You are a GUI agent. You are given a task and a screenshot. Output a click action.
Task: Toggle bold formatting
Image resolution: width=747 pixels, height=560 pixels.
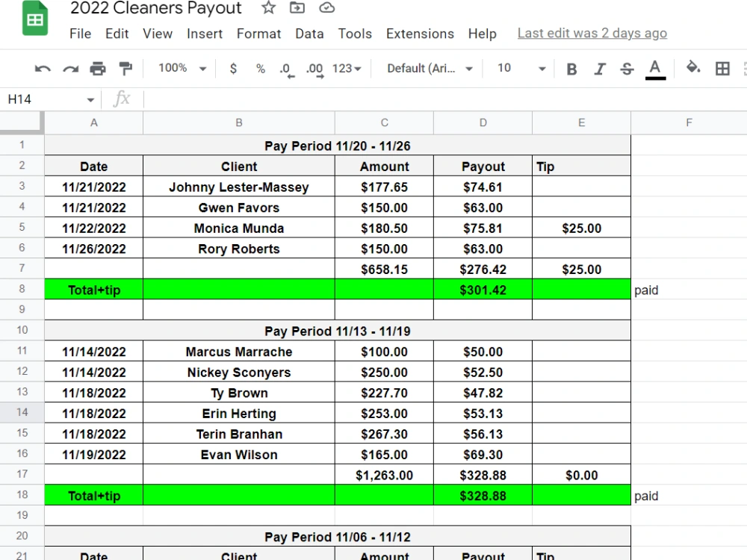(571, 69)
